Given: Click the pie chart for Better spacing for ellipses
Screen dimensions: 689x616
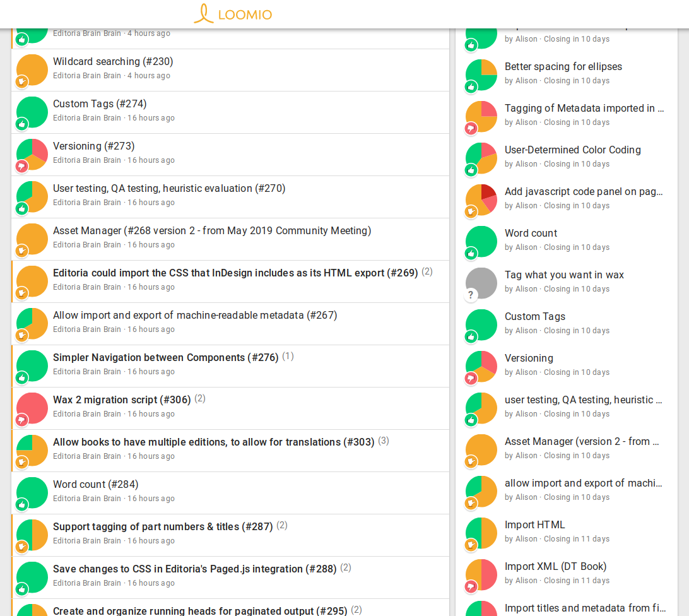Looking at the screenshot, I should click(481, 74).
